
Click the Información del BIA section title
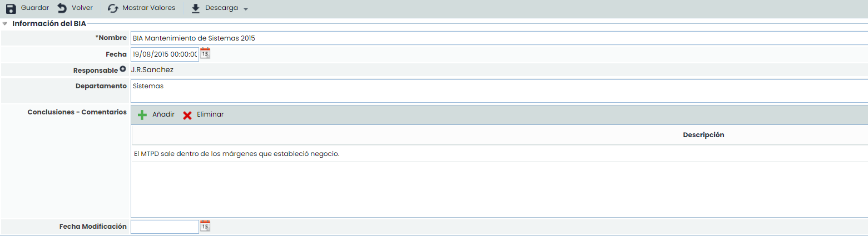[49, 24]
